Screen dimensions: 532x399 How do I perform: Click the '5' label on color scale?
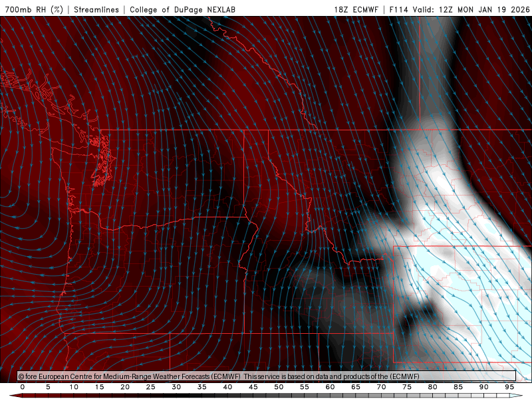(x=48, y=387)
